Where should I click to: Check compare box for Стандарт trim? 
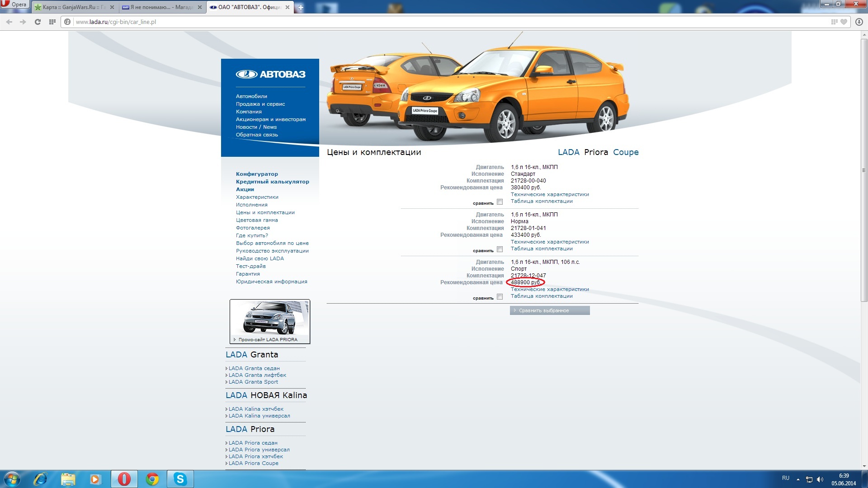[500, 202]
